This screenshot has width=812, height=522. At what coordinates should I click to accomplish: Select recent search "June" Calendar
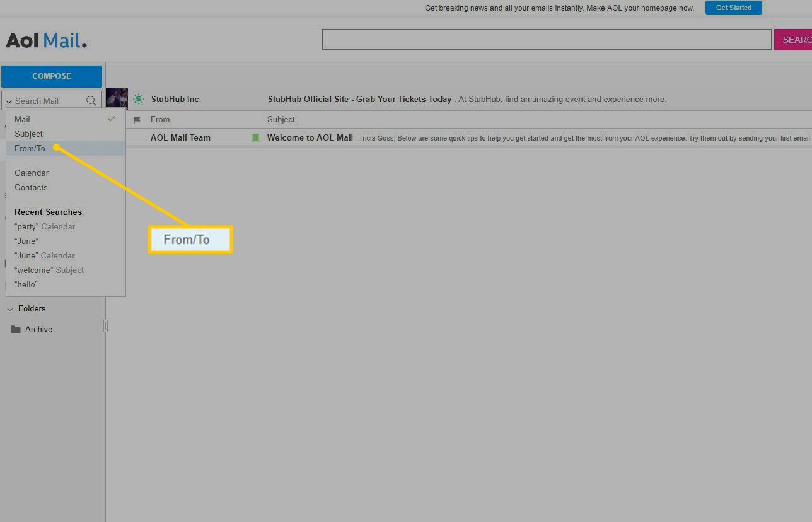pyautogui.click(x=45, y=255)
